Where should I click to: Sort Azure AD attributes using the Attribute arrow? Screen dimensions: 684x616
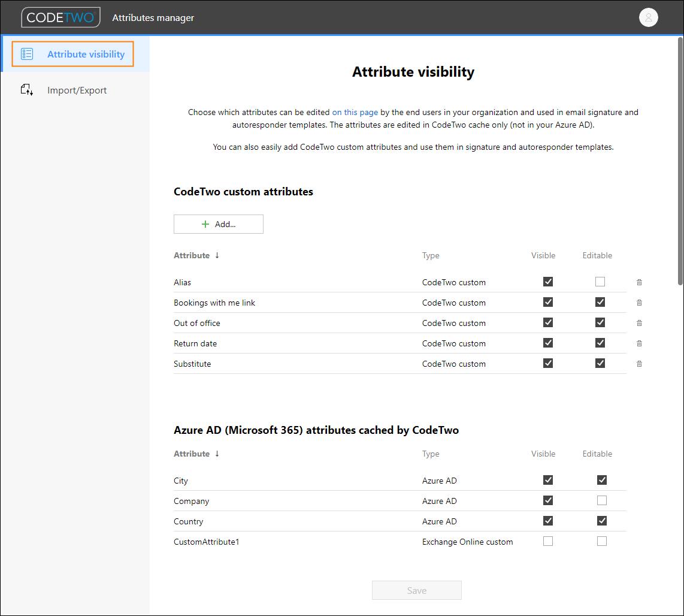217,454
